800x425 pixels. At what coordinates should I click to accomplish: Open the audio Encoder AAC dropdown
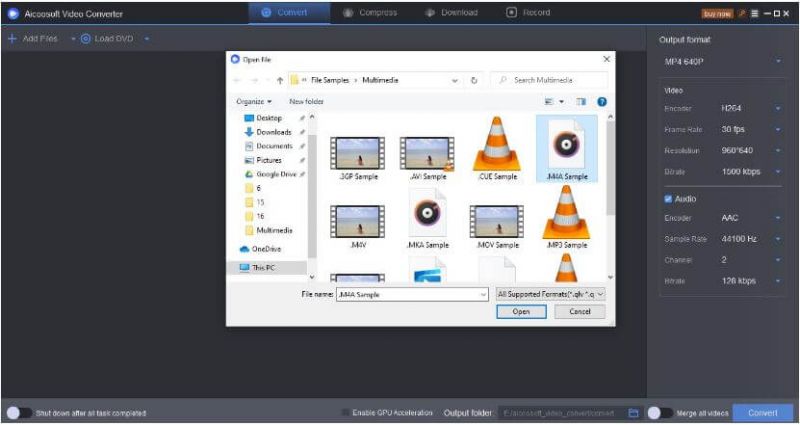pos(751,218)
